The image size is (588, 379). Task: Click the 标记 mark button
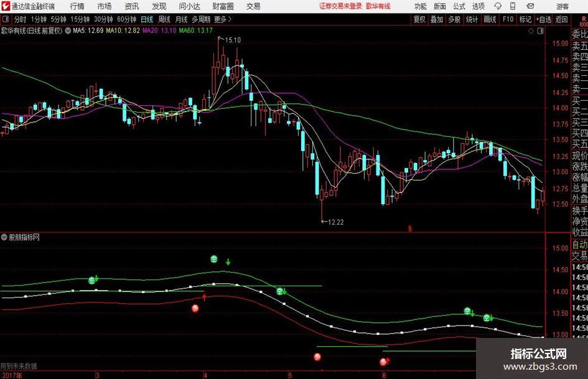pos(525,19)
